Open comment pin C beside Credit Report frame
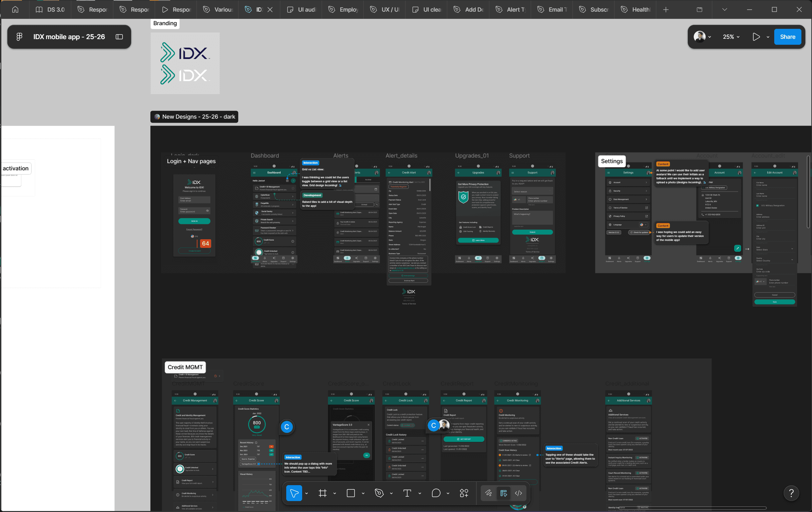This screenshot has height=512, width=812. 434,426
